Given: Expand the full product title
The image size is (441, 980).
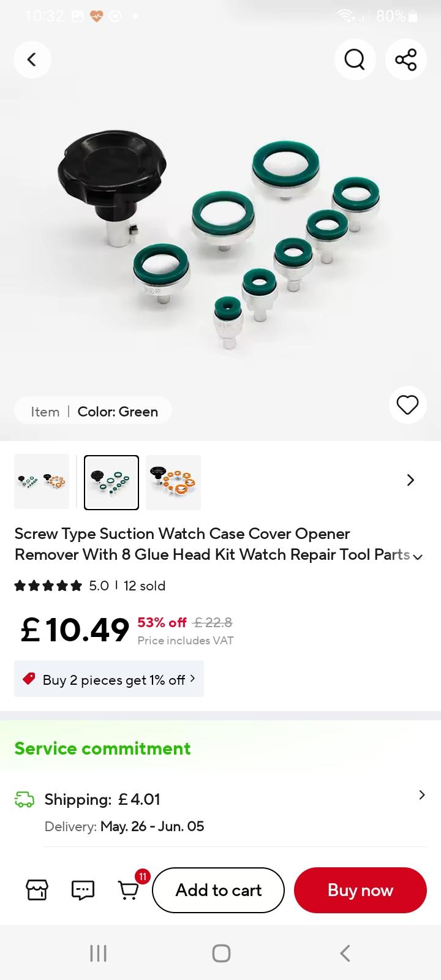Looking at the screenshot, I should [418, 557].
